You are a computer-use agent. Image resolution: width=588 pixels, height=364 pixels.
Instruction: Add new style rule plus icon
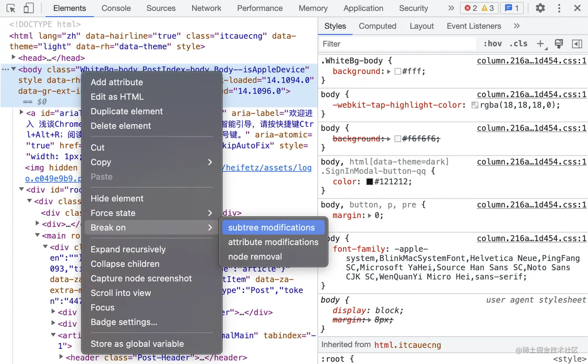[541, 44]
